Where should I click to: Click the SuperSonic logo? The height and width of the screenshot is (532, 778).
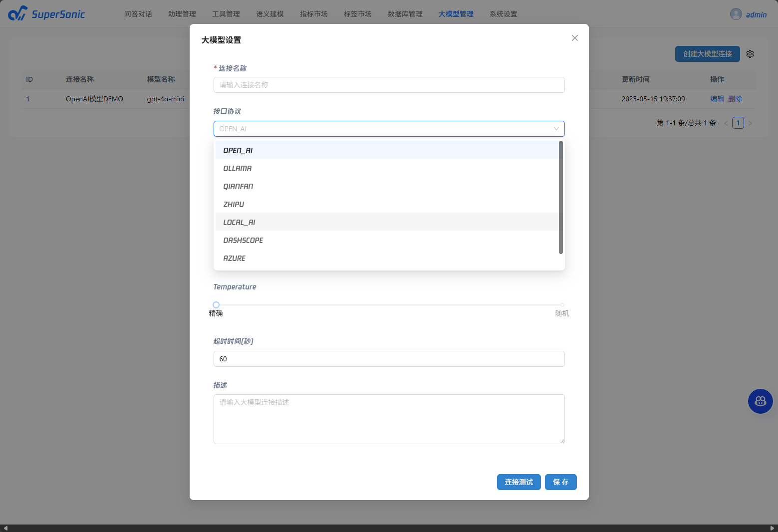click(46, 13)
